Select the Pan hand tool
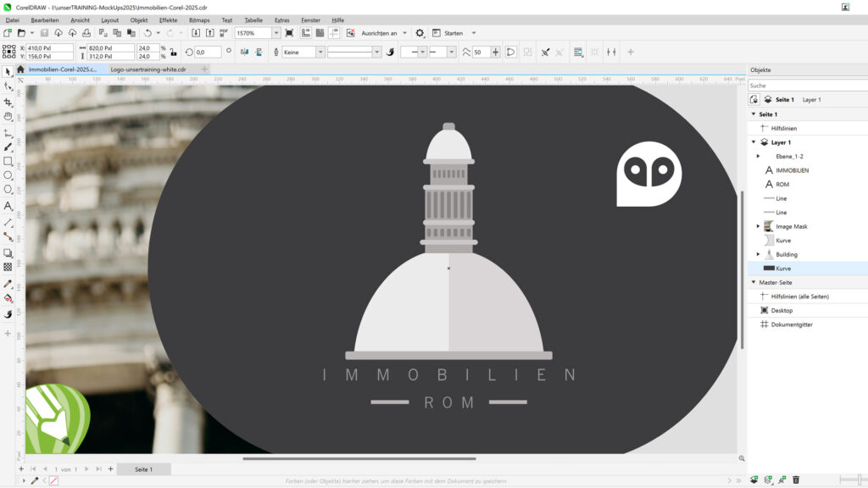The image size is (868, 488). tap(8, 117)
